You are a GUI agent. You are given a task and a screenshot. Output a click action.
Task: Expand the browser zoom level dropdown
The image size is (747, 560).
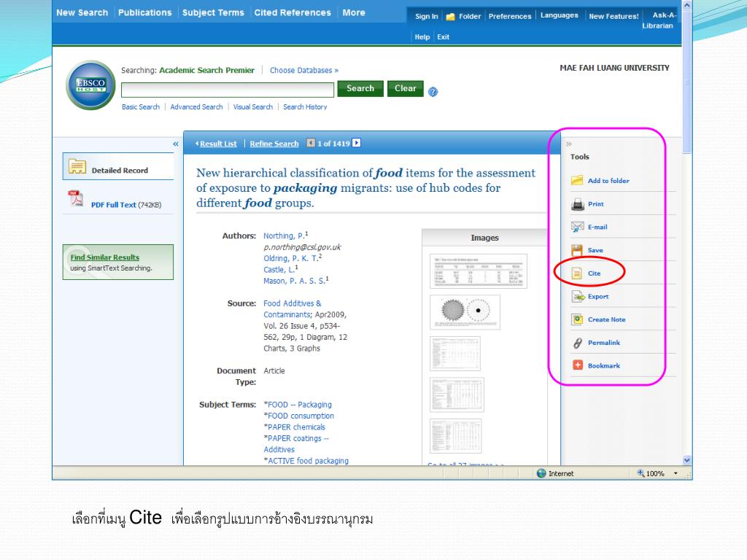[x=676, y=474]
